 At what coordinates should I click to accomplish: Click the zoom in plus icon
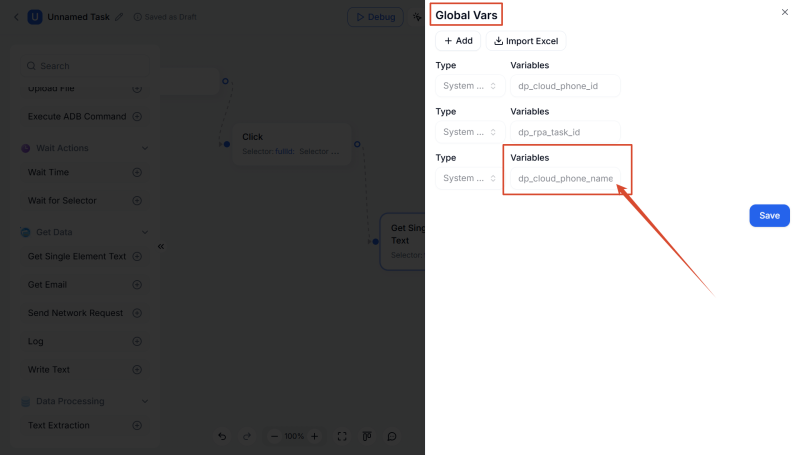(315, 436)
